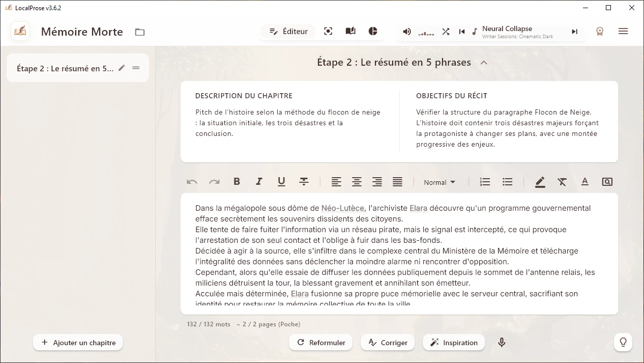Screen dimensions: 644x363
Task: Click the Inspiration button
Action: click(x=454, y=343)
